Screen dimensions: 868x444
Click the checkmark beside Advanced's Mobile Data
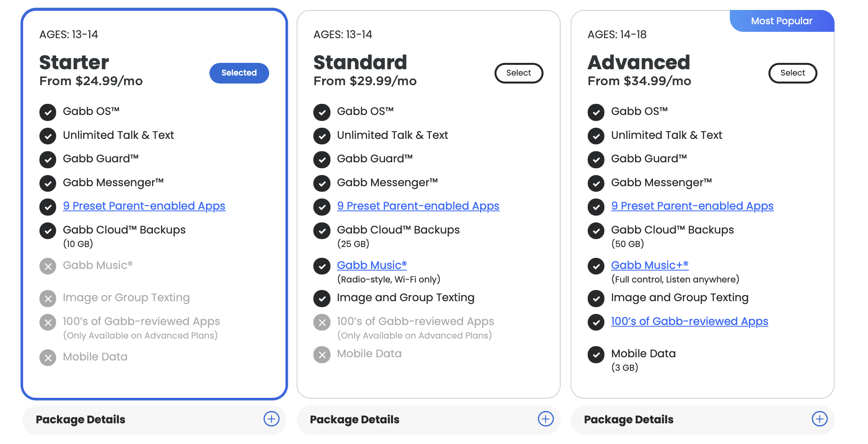tap(596, 354)
